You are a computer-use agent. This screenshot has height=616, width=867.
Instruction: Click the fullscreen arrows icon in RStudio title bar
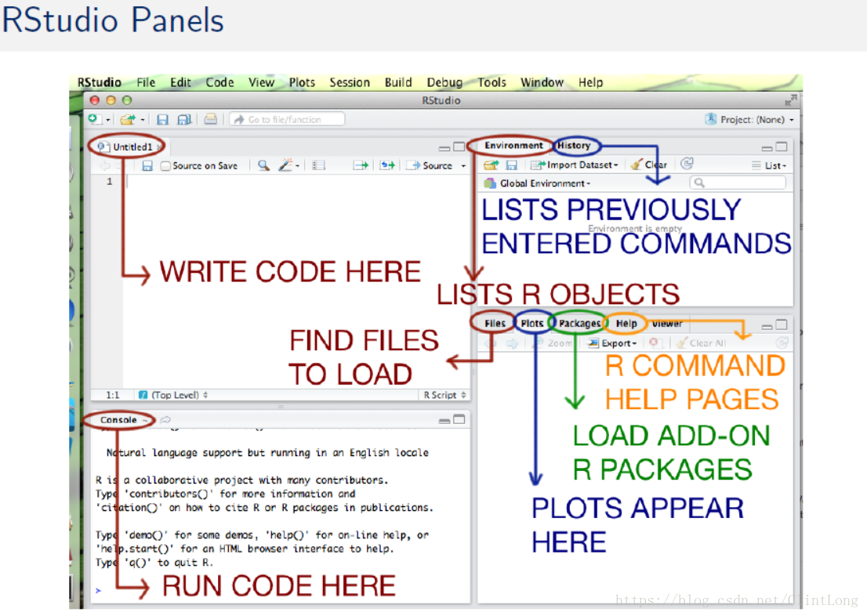click(x=791, y=100)
